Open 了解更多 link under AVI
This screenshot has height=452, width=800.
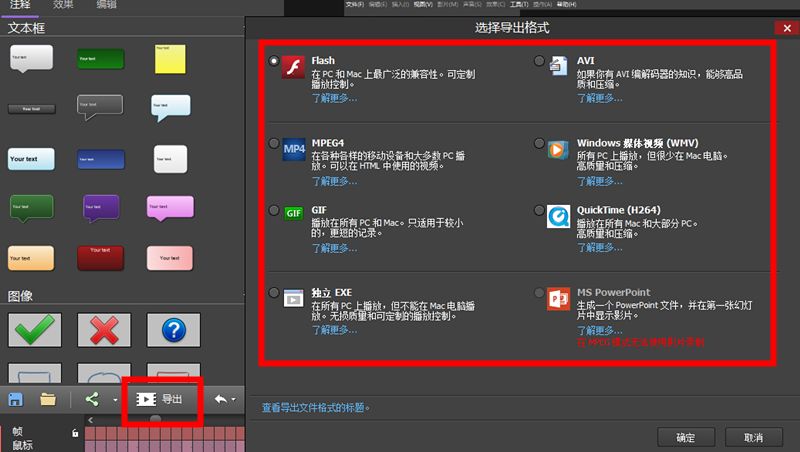[599, 98]
